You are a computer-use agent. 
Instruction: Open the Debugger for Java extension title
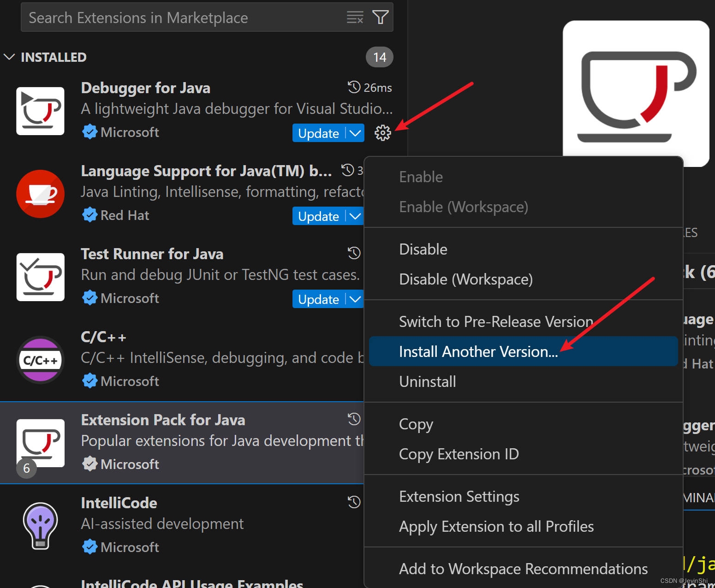tap(145, 88)
